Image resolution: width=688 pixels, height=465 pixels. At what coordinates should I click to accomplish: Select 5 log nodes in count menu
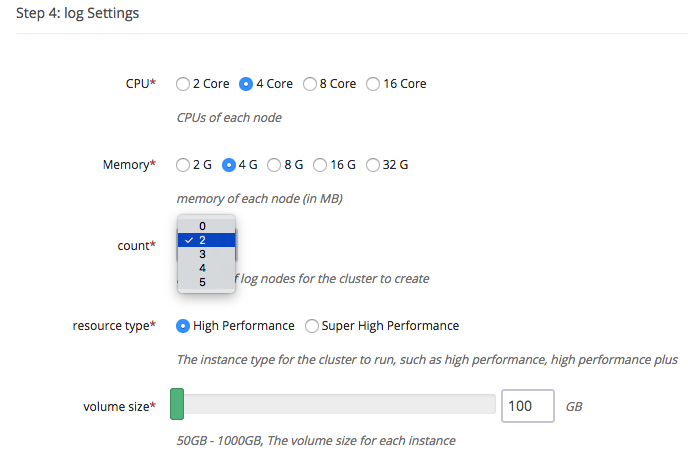pyautogui.click(x=206, y=282)
